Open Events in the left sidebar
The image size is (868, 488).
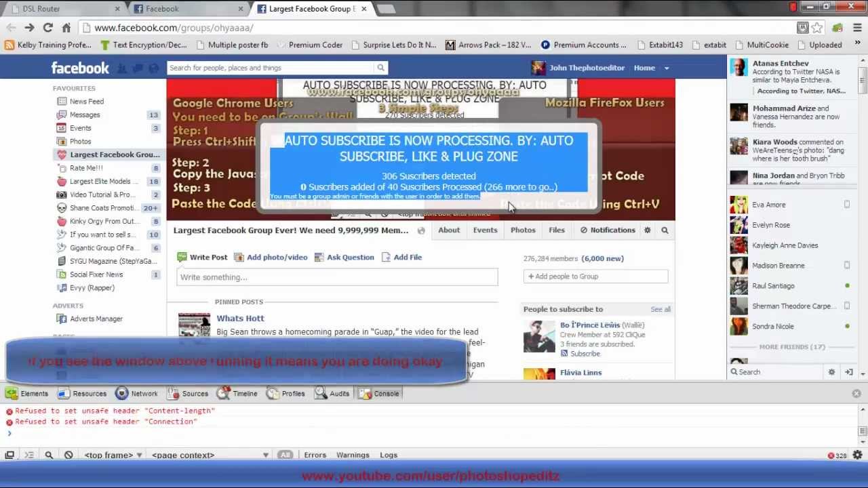[x=80, y=128]
